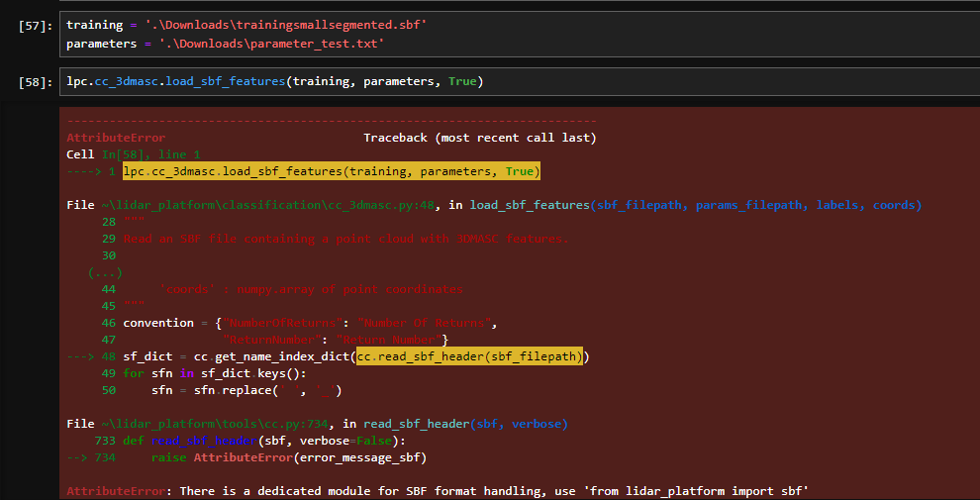980x500 pixels.
Task: Click the red AttributeError heading in traceback
Action: tap(116, 138)
